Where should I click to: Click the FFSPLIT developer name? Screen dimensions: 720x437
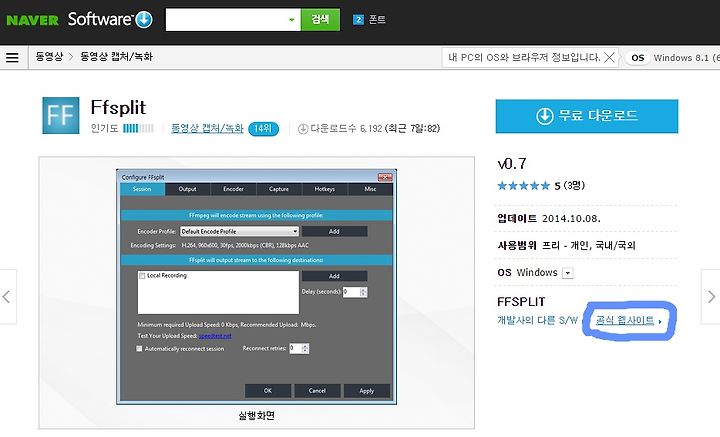coord(521,302)
